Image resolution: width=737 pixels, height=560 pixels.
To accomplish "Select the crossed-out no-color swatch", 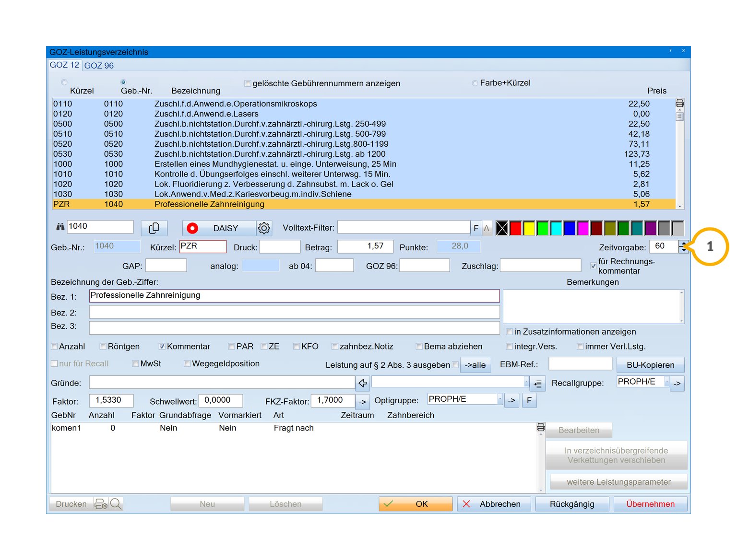I will (502, 228).
